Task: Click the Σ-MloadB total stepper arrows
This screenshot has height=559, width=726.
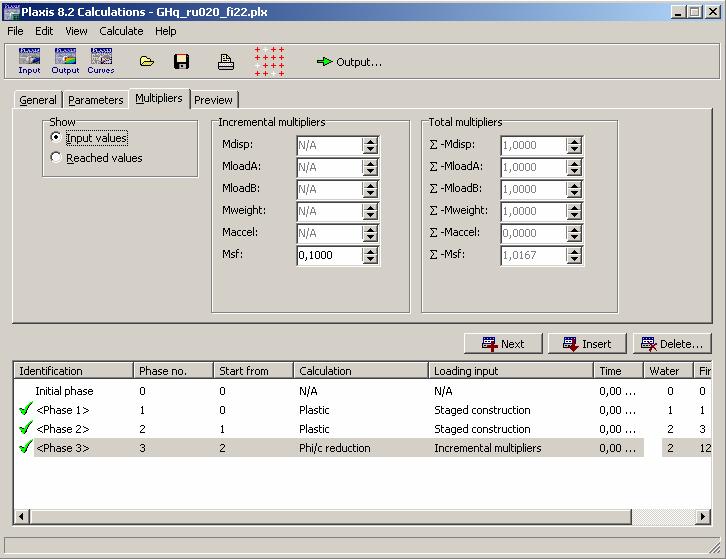Action: tap(574, 189)
